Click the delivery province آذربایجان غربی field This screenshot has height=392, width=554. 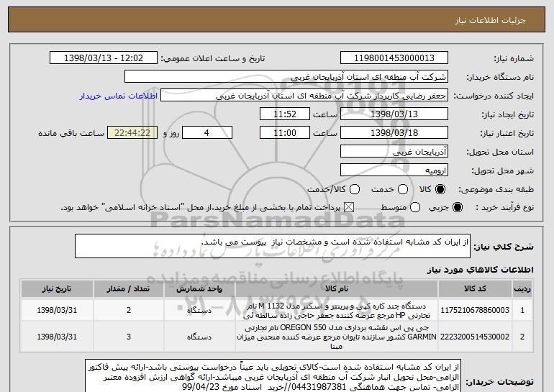394,152
